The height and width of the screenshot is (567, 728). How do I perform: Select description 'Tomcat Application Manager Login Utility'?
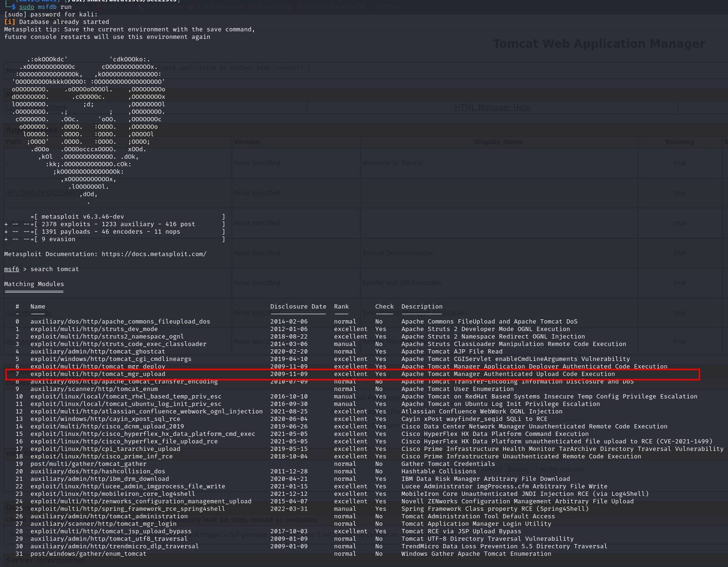(476, 524)
